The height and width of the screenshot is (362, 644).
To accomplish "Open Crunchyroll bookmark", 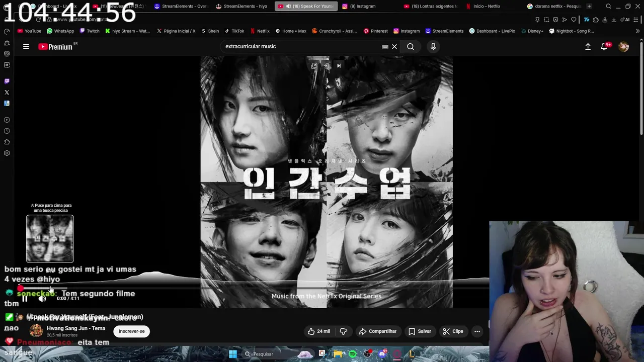I will pos(334,31).
